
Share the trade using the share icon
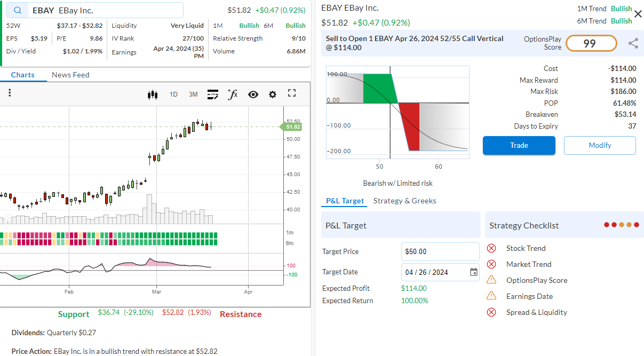click(633, 44)
